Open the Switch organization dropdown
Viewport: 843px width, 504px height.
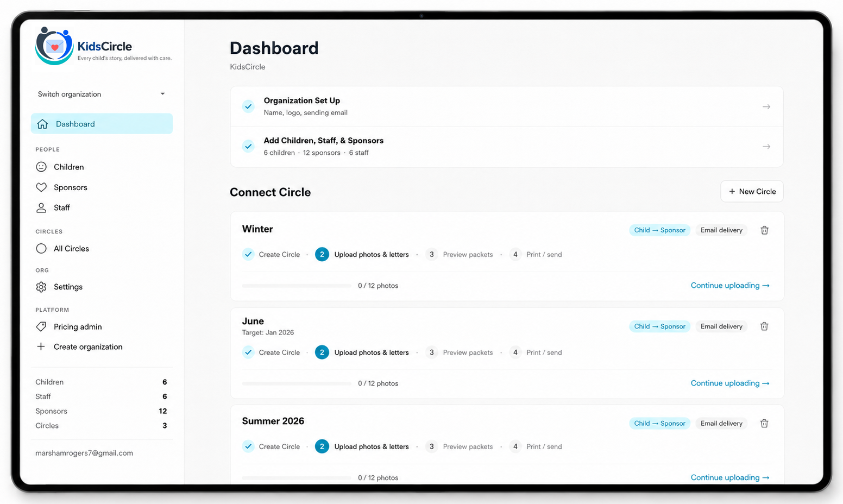[x=102, y=94]
